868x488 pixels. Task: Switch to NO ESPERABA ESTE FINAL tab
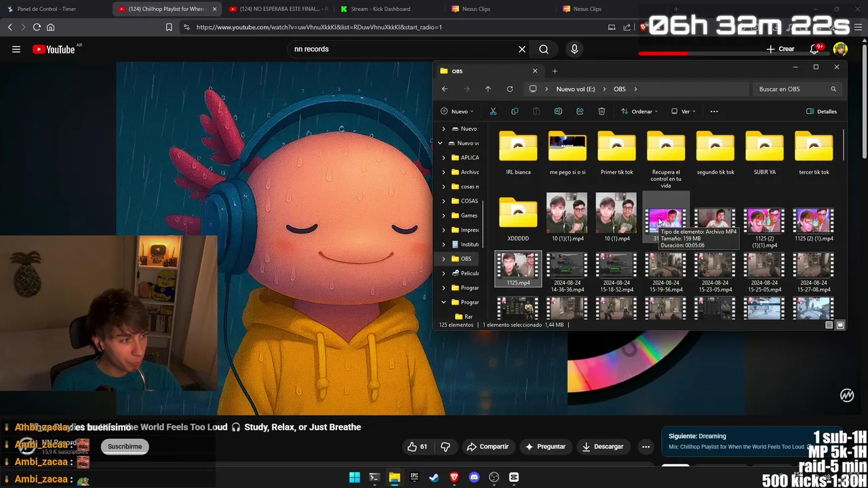(278, 9)
